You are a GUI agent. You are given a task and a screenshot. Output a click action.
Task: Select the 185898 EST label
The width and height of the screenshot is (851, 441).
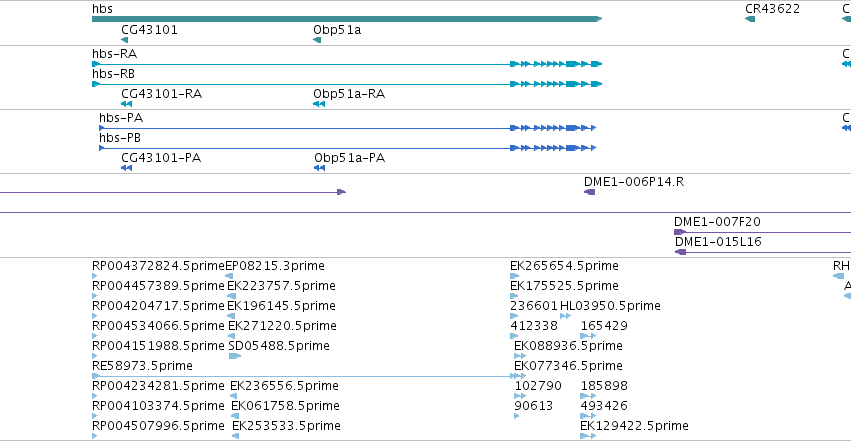[x=604, y=386]
